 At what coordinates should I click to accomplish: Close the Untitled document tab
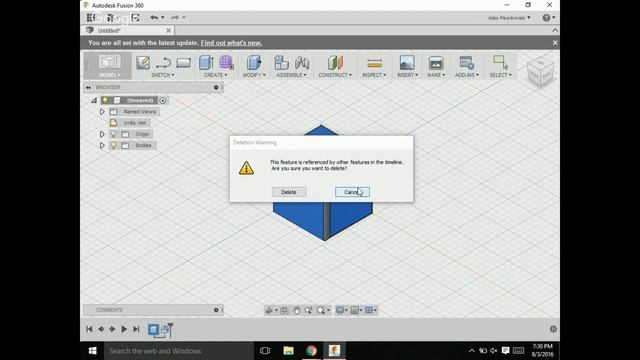point(169,31)
